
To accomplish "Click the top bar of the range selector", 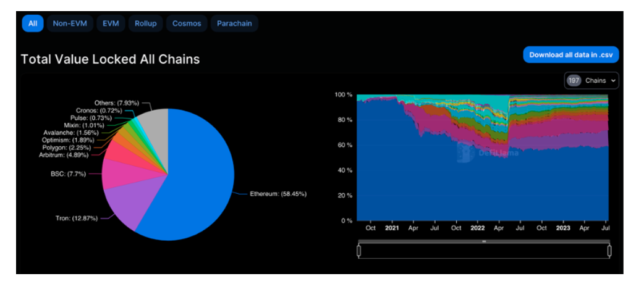I will [x=484, y=241].
